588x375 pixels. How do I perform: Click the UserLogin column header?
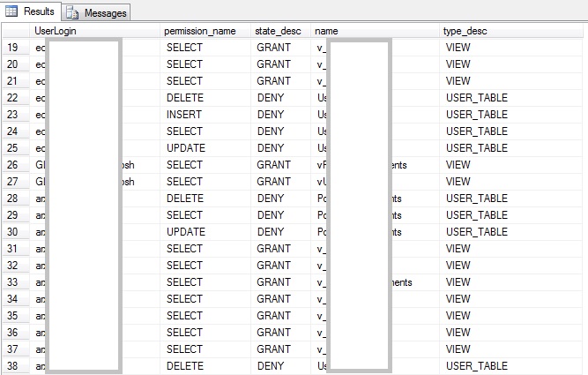click(94, 31)
